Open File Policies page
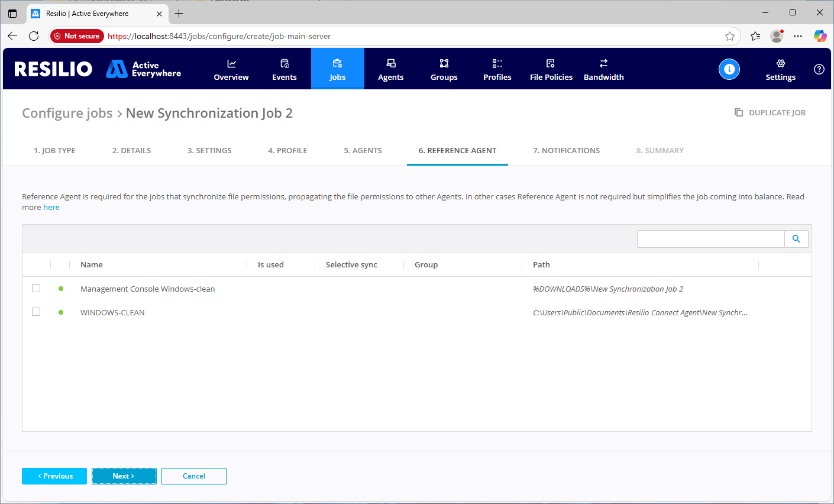Viewport: 834px width, 504px height. 551,69
